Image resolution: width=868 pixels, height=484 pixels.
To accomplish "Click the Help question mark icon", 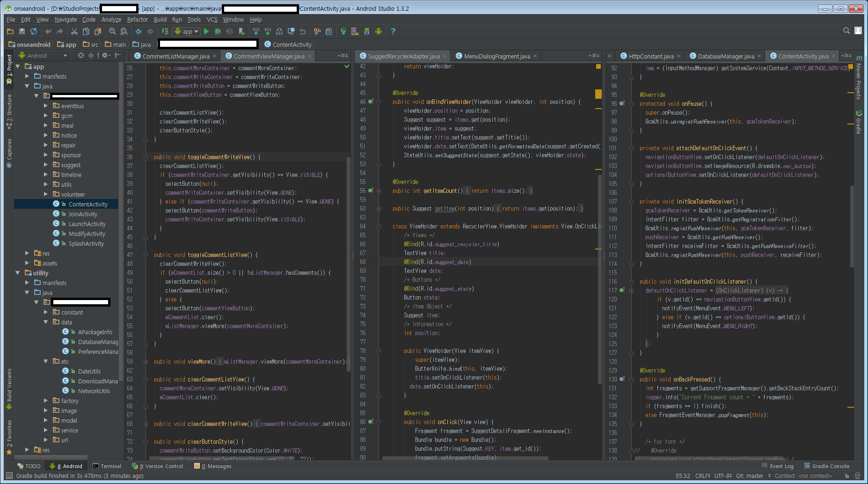I will [393, 31].
